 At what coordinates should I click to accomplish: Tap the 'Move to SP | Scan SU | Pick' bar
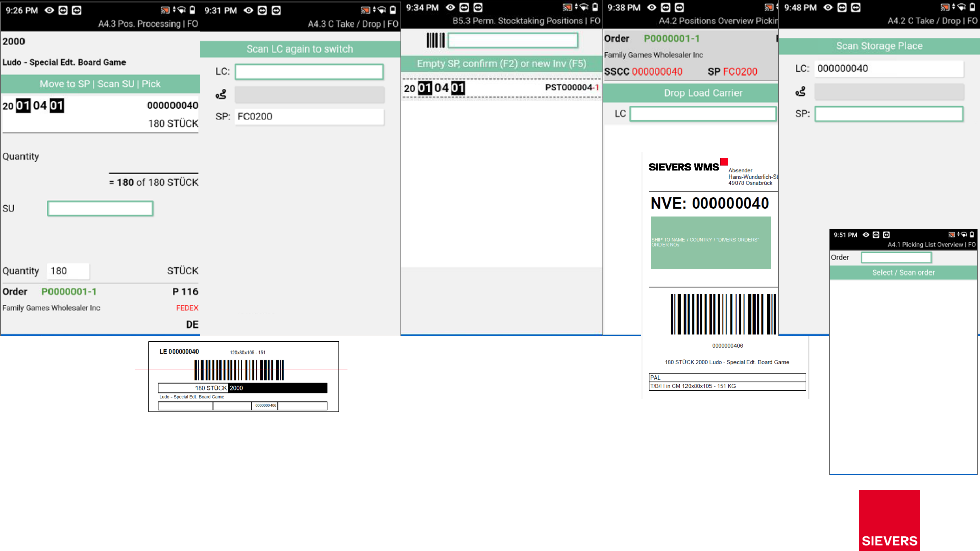(100, 84)
